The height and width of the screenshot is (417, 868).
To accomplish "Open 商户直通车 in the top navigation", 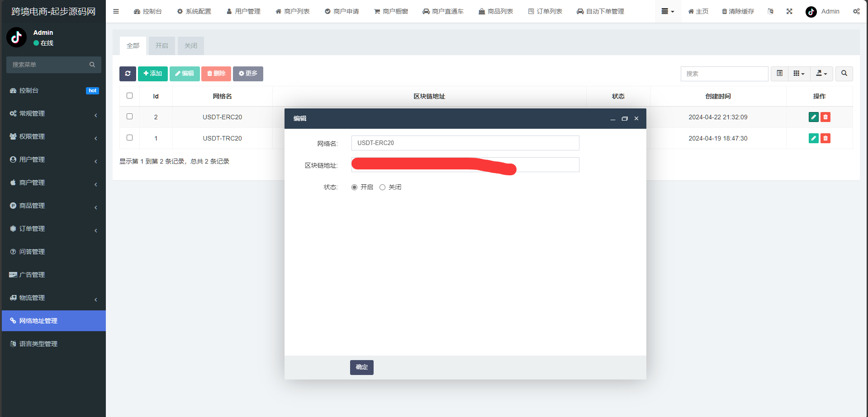I will (443, 11).
